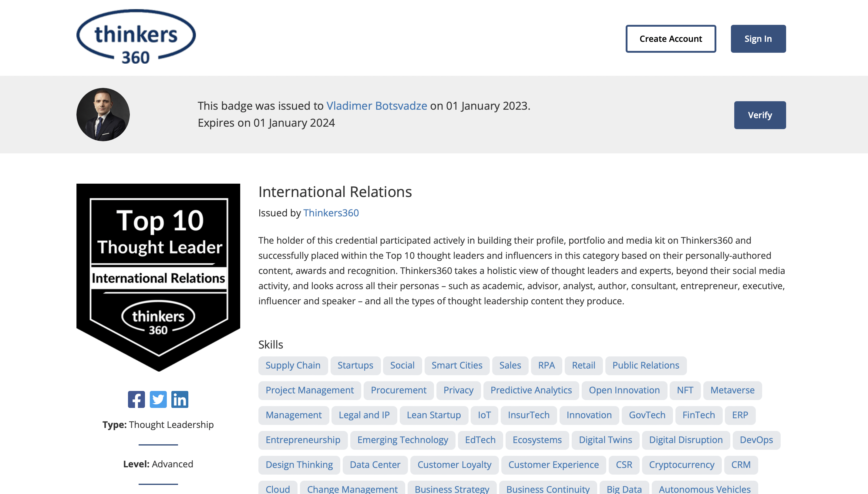The height and width of the screenshot is (494, 868).
Task: Select the Retail skill tag
Action: point(584,365)
